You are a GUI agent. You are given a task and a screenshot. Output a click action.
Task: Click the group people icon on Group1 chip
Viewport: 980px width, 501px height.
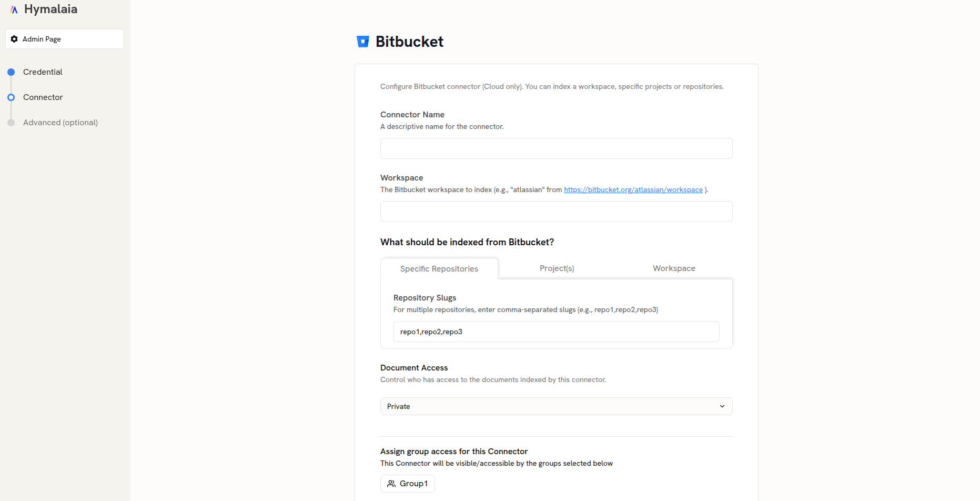[391, 483]
